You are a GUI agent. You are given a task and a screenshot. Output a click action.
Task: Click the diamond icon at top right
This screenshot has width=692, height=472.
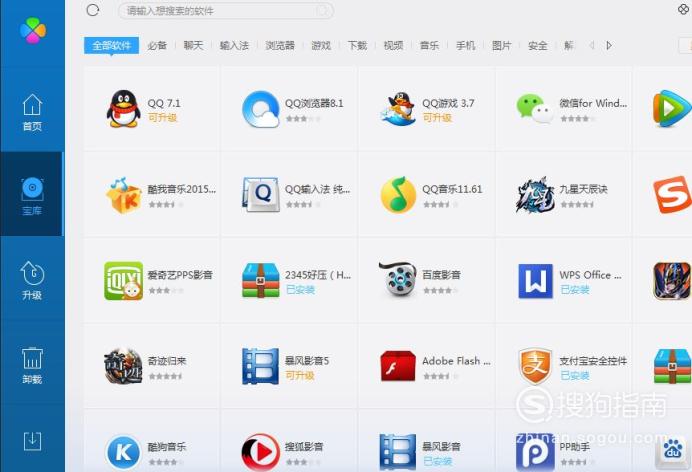tap(683, 9)
